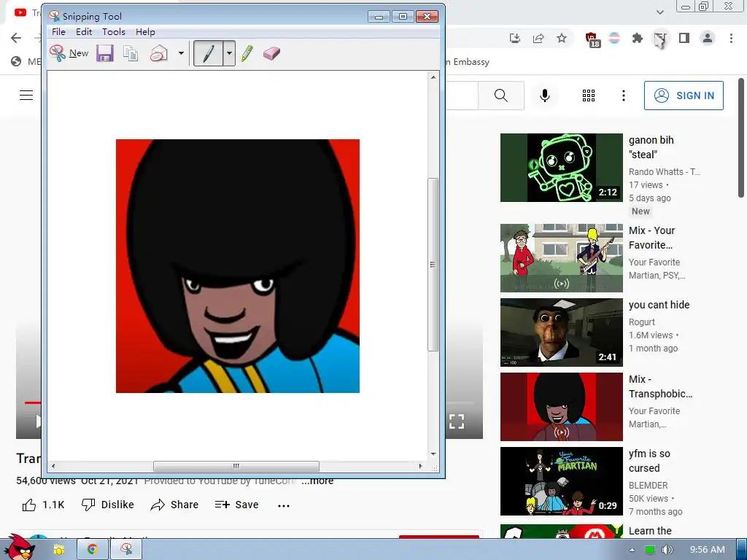Expand description with ...more
Viewport: 747px width, 560px height.
tap(318, 481)
